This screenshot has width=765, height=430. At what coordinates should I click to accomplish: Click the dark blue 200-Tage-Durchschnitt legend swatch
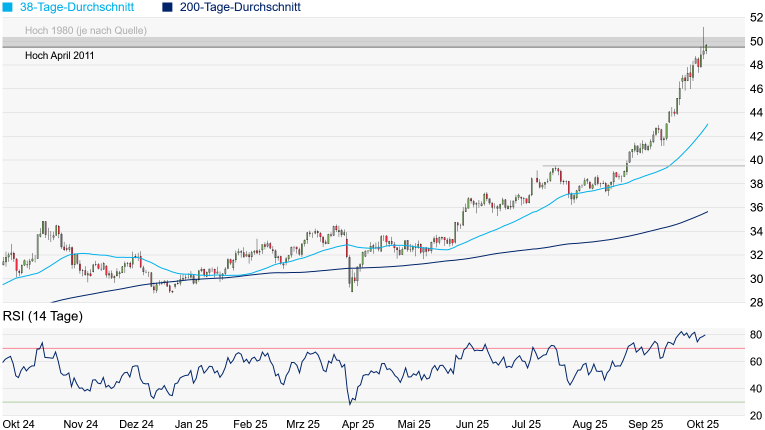coord(167,7)
